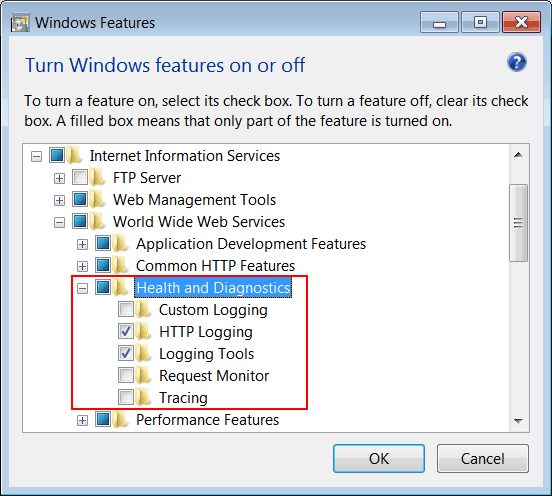The width and height of the screenshot is (552, 496).
Task: Expand the Common HTTP Features node
Action: coord(82,266)
